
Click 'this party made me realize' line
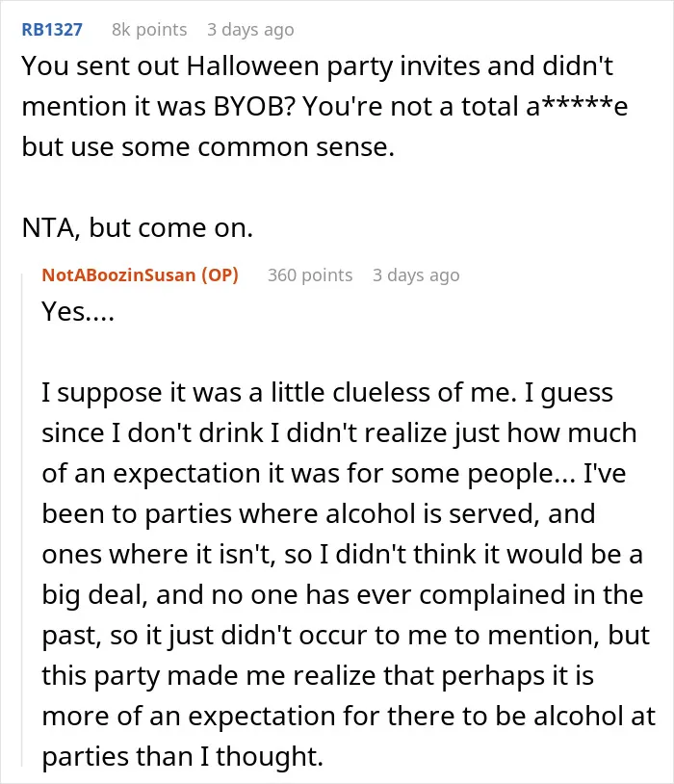(x=318, y=676)
